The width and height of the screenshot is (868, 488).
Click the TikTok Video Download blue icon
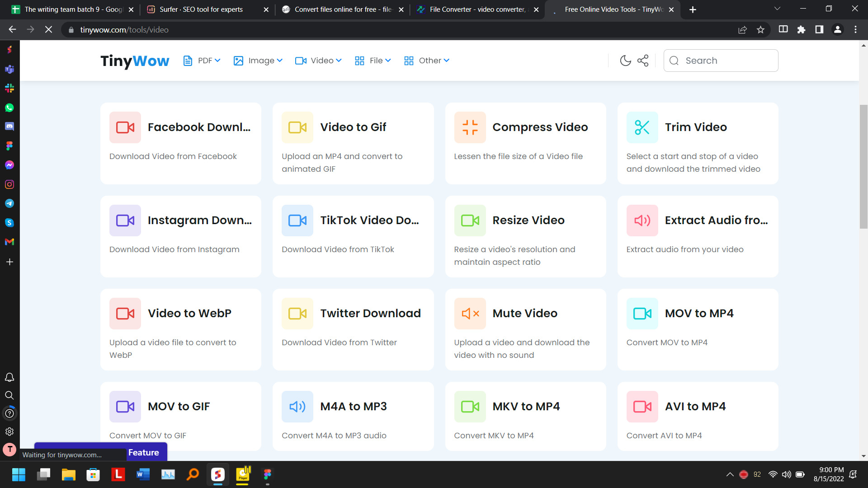[x=297, y=221]
